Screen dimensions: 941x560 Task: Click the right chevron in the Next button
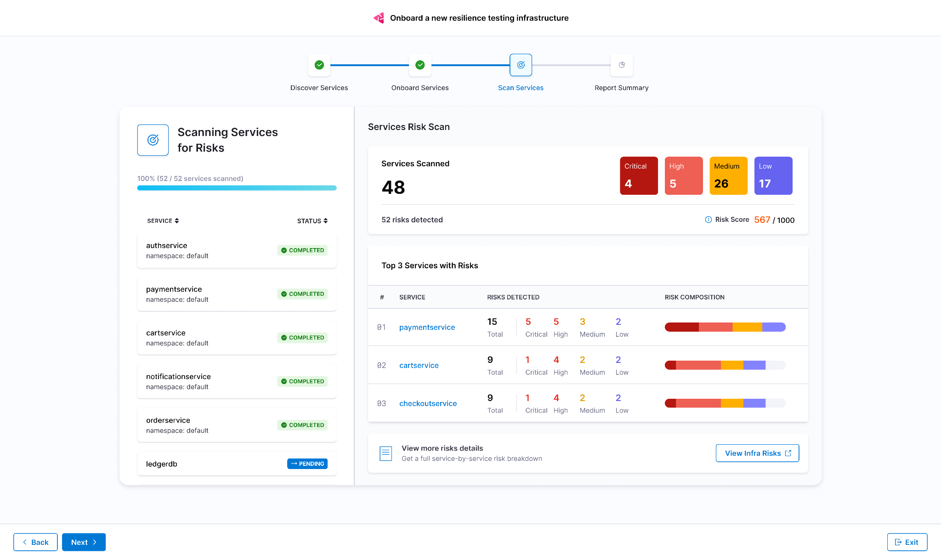[95, 542]
